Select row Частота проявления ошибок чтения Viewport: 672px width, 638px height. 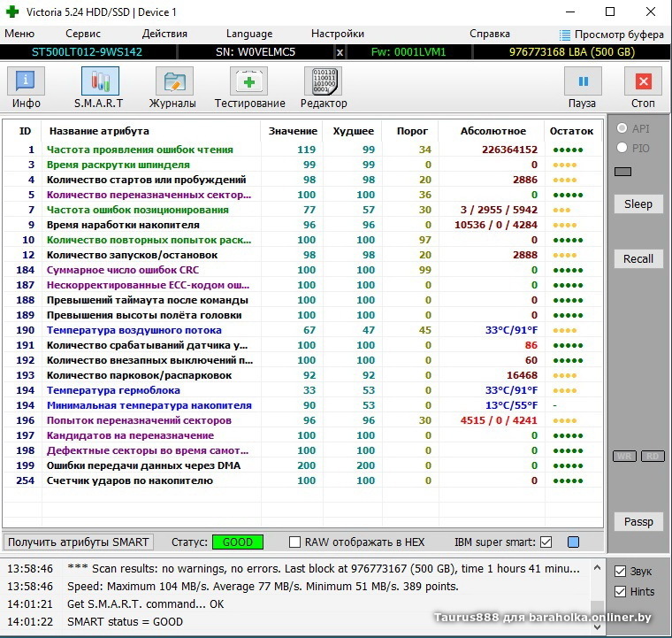302,150
